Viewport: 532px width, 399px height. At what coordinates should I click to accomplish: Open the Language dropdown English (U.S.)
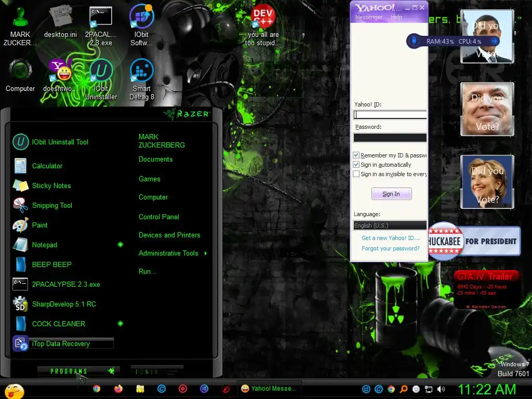tap(390, 225)
